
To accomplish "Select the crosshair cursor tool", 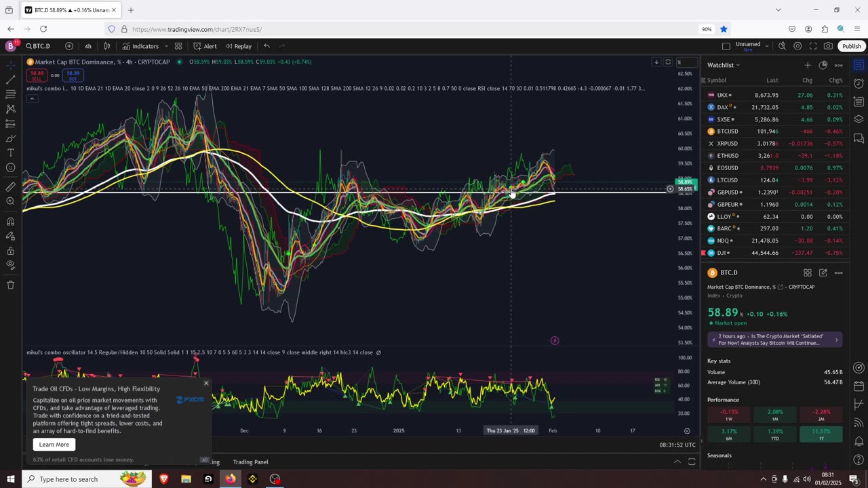I will pyautogui.click(x=10, y=65).
